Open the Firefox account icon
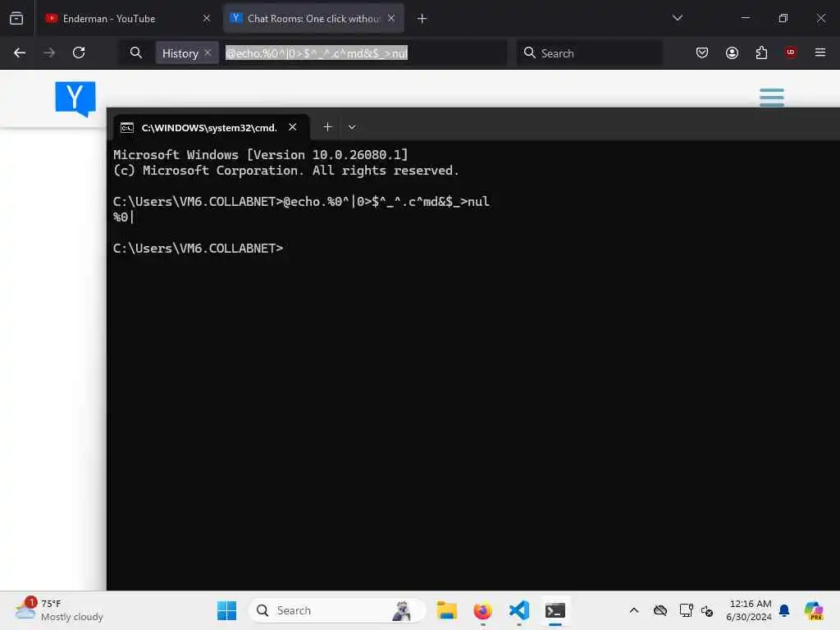This screenshot has width=840, height=630. pos(732,52)
